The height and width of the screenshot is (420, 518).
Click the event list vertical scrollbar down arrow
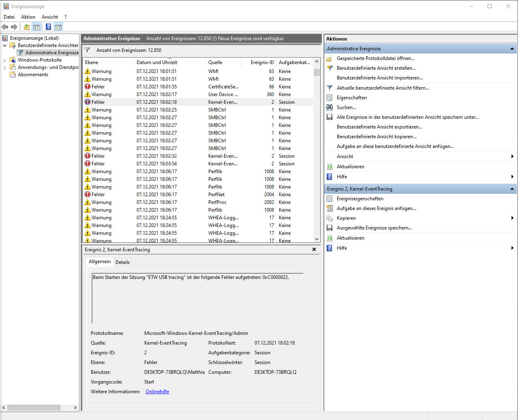click(x=317, y=239)
